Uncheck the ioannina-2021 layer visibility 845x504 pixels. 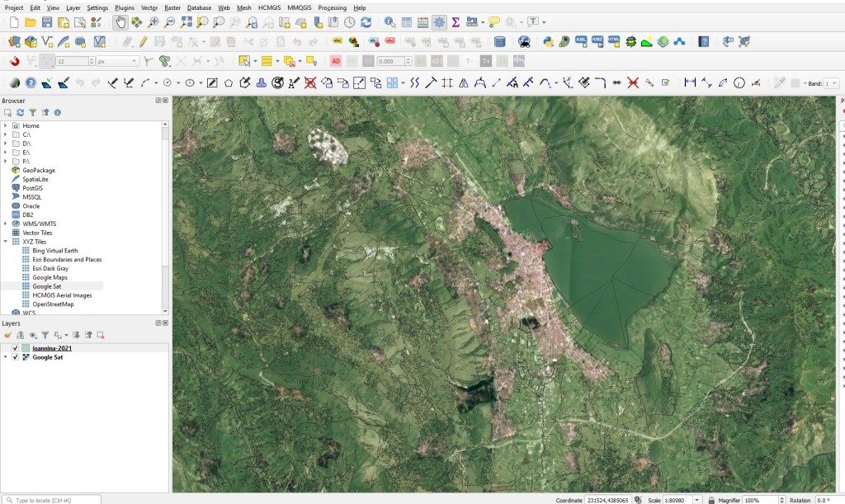pos(16,348)
